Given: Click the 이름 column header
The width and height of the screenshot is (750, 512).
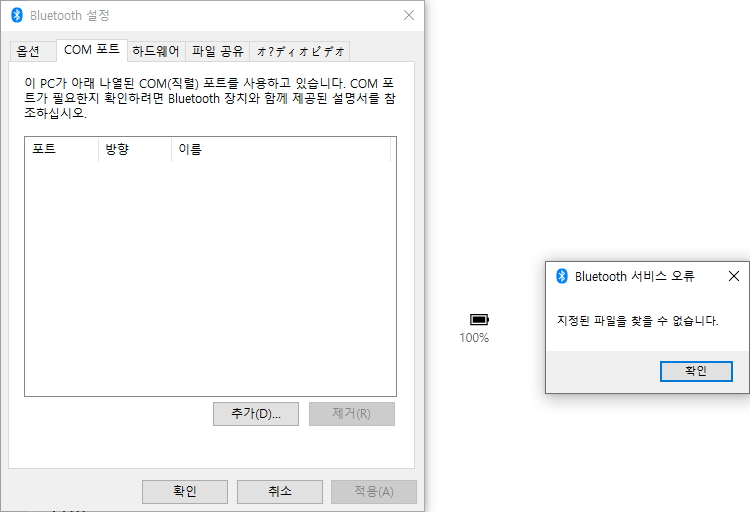Looking at the screenshot, I should [280, 149].
